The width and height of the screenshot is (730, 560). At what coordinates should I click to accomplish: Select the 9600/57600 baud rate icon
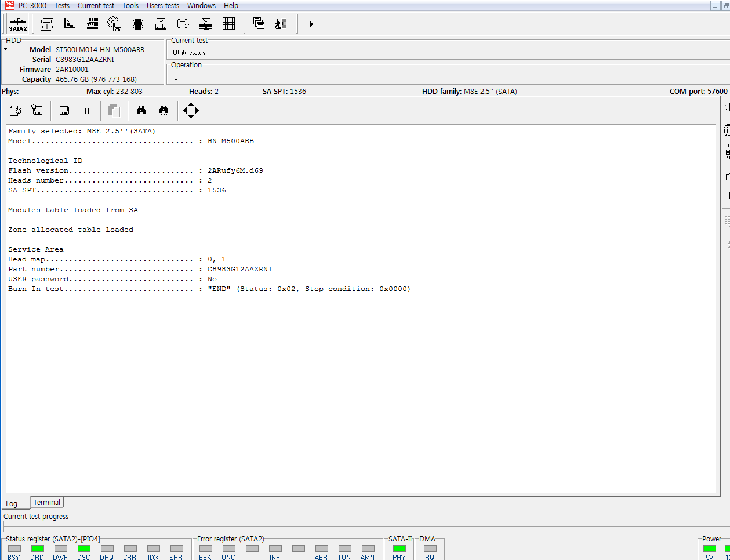(92, 23)
